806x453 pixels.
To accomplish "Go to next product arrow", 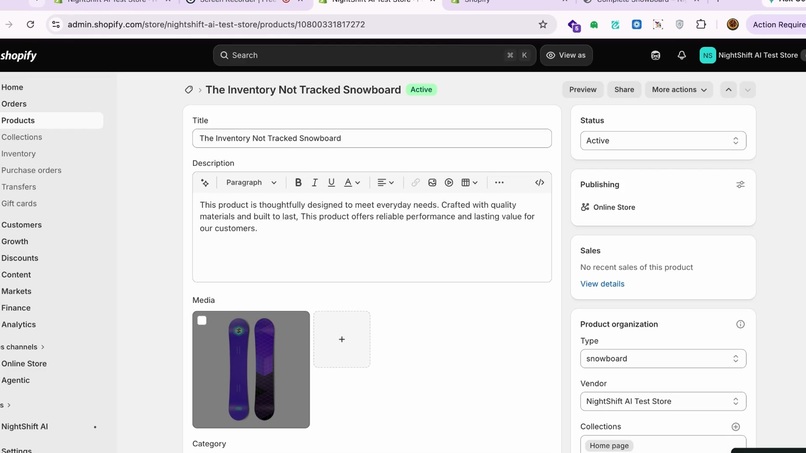I will coord(747,89).
